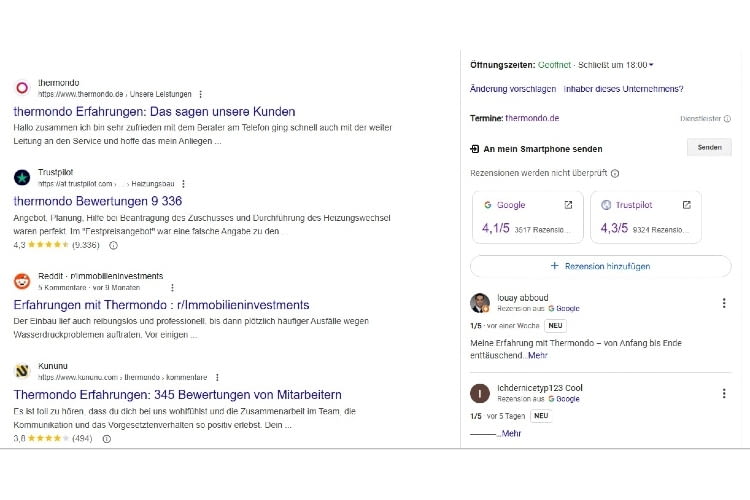Click Google source link under Ichdernicetyp123 Cool
Screen dimensions: 750x500
pyautogui.click(x=564, y=399)
